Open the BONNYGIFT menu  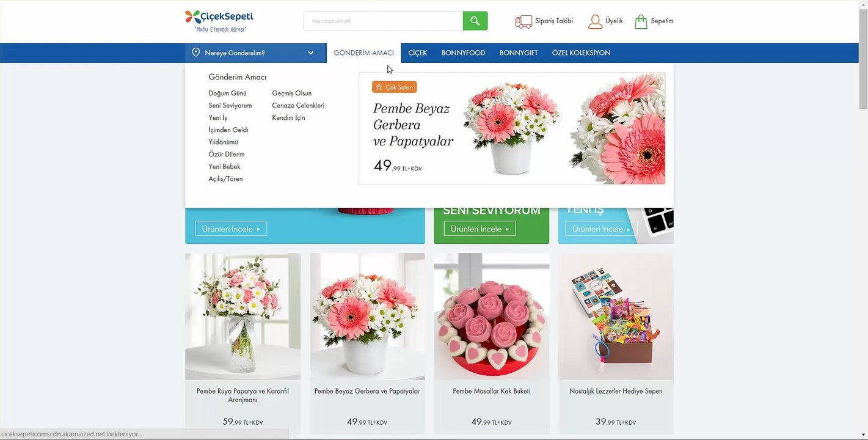click(x=519, y=53)
